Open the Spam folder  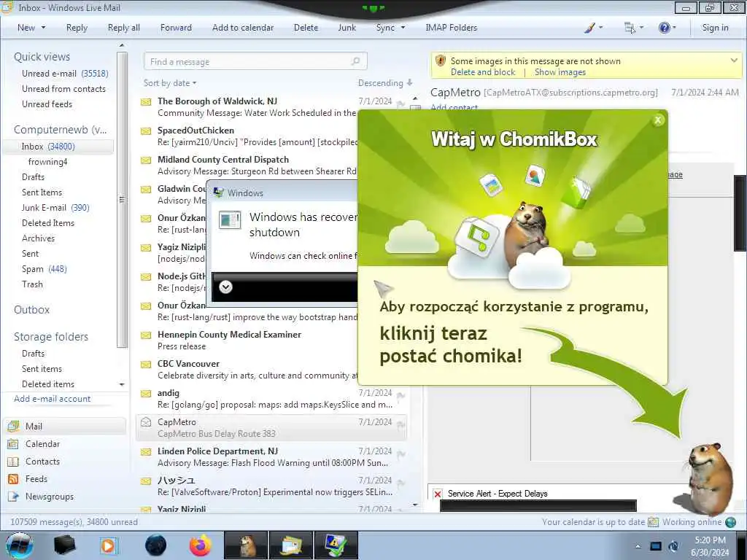[44, 269]
